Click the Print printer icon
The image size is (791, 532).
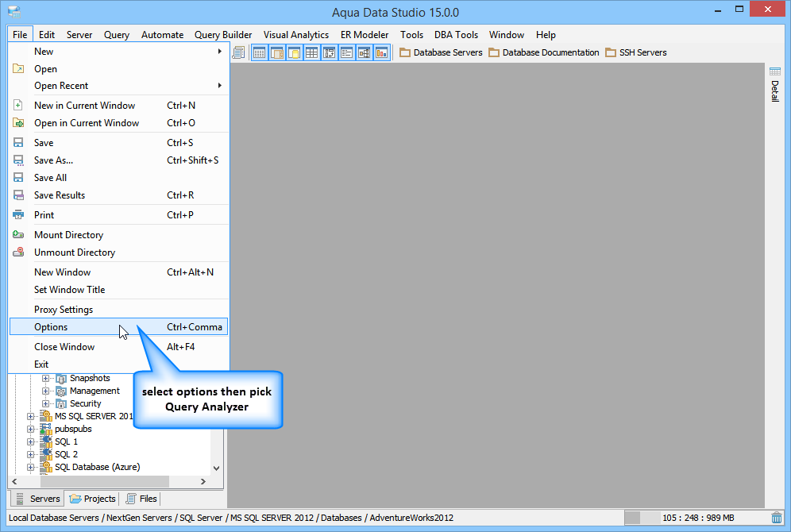click(x=18, y=215)
